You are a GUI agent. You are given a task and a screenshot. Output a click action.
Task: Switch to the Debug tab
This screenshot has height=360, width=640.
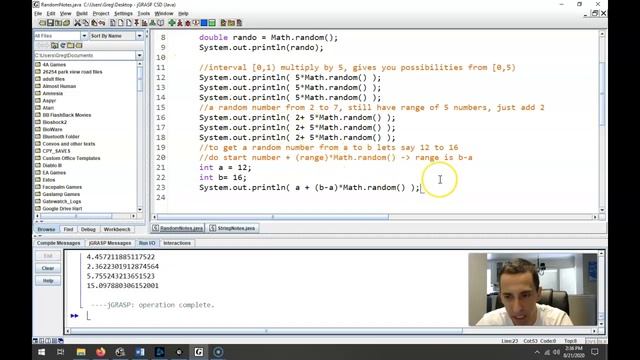pyautogui.click(x=88, y=229)
